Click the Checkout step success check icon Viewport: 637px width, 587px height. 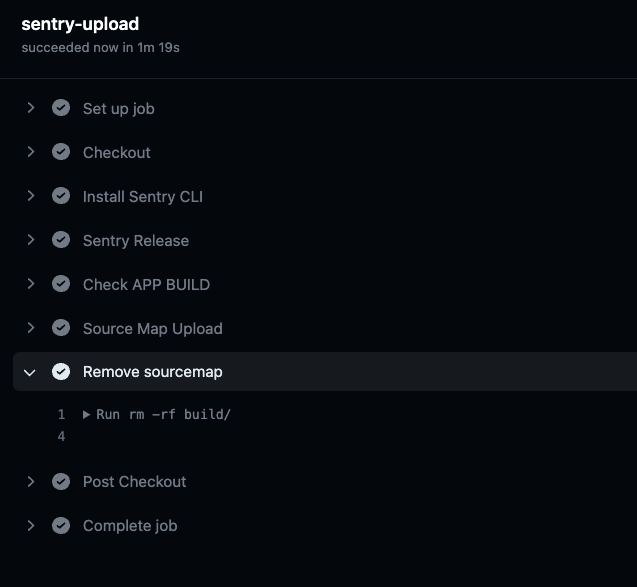pyautogui.click(x=61, y=152)
